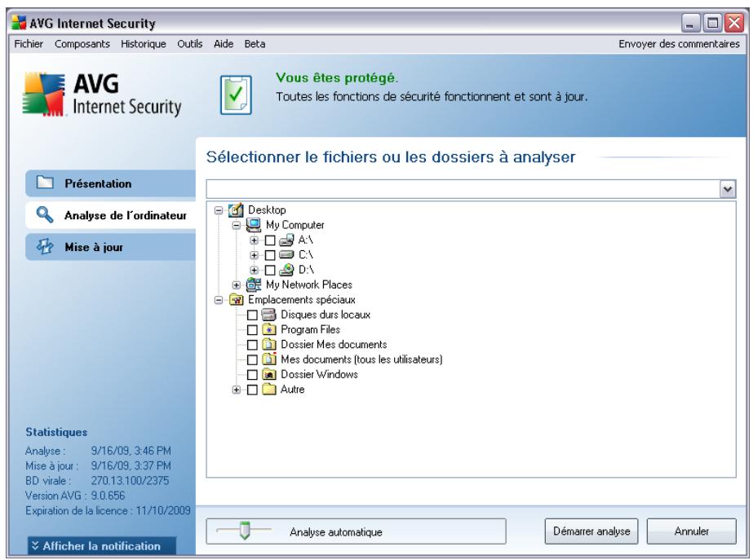
Task: Click the floppy drive icon for A:\
Action: [286, 240]
